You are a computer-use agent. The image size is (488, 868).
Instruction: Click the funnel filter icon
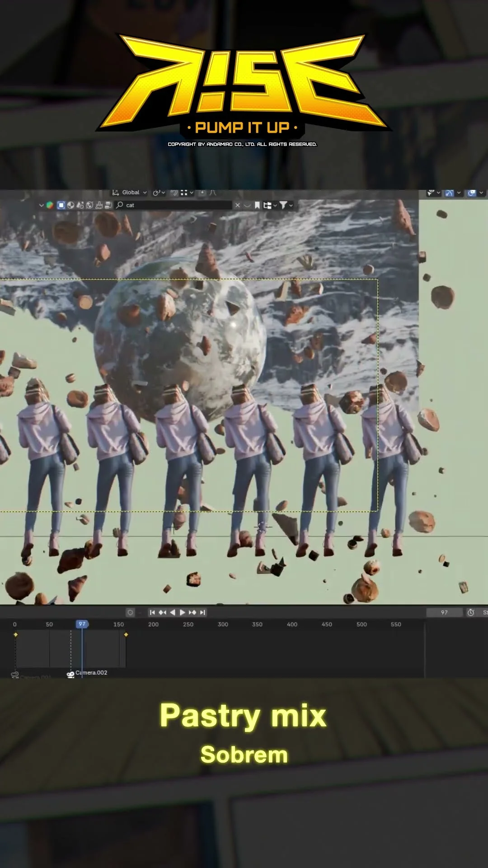click(283, 205)
